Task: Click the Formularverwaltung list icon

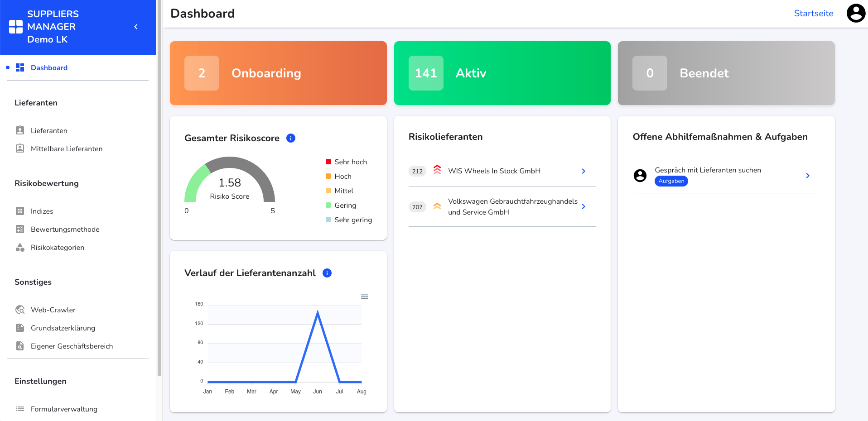Action: (x=20, y=409)
